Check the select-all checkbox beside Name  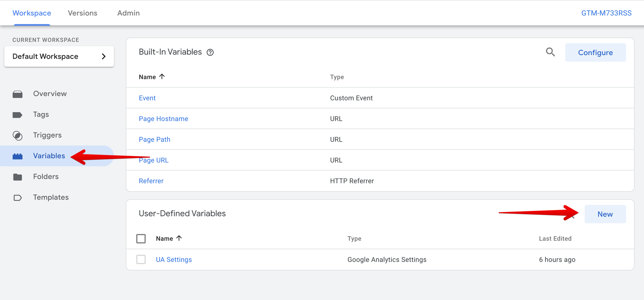point(141,239)
